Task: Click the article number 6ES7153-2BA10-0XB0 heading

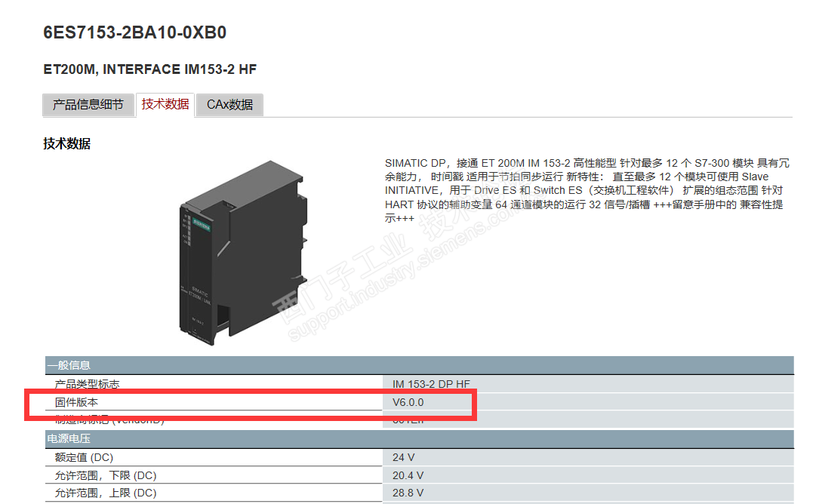Action: tap(135, 32)
